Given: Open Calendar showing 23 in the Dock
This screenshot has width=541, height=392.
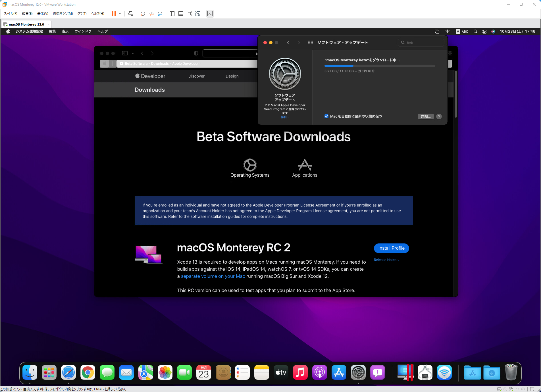Looking at the screenshot, I should coord(204,372).
